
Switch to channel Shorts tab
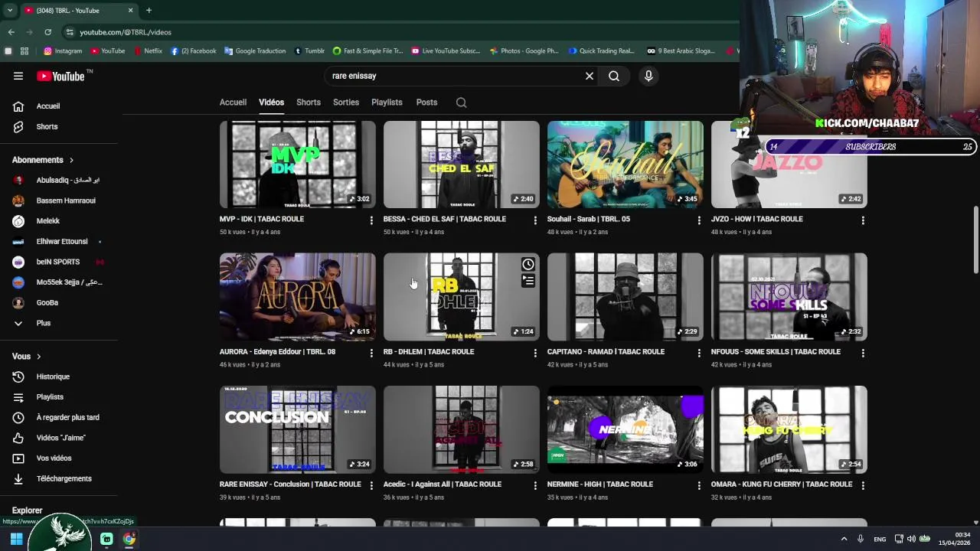pyautogui.click(x=309, y=103)
